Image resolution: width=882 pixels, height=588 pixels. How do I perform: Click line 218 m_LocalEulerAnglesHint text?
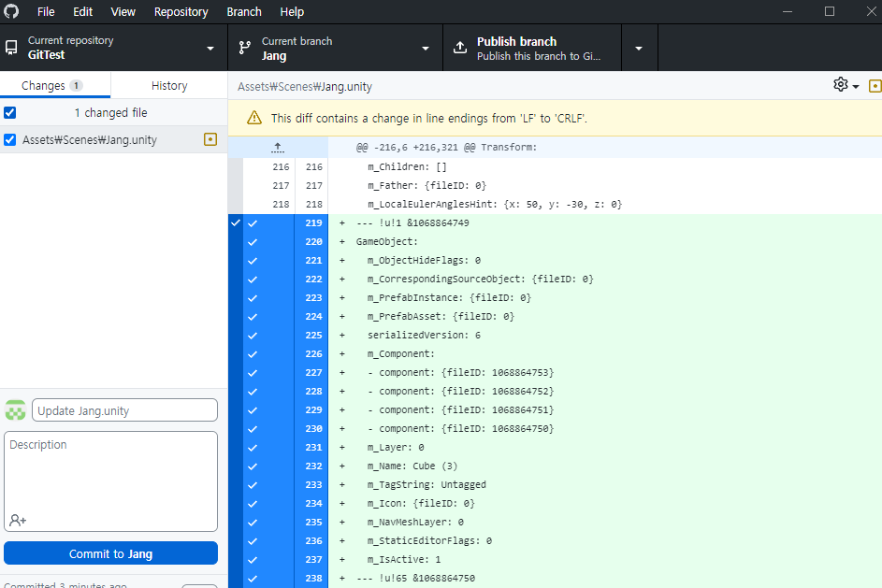coord(495,204)
